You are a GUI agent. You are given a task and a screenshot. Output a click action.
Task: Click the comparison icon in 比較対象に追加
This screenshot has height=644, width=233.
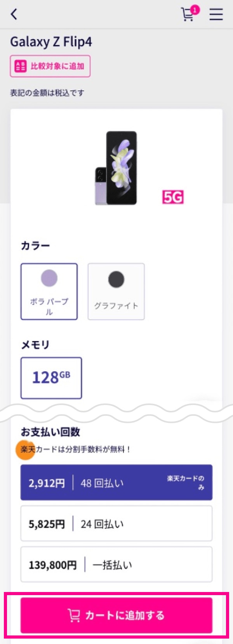click(x=20, y=66)
